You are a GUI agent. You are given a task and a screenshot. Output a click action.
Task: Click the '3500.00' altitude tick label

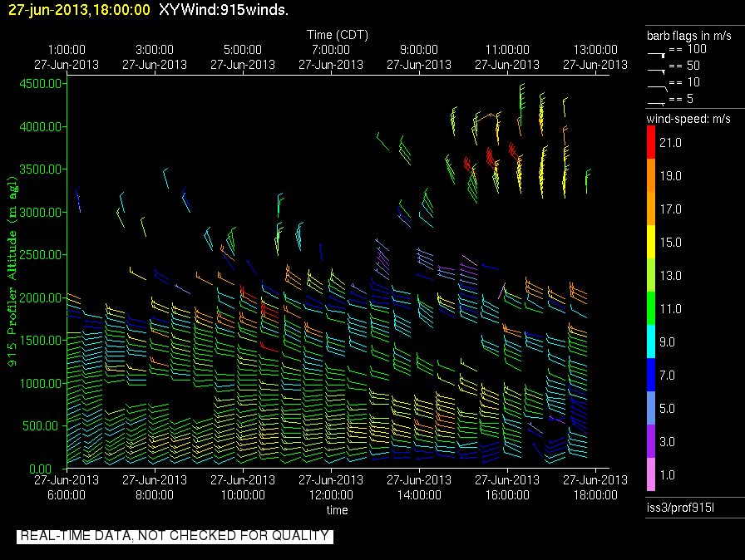pos(41,169)
